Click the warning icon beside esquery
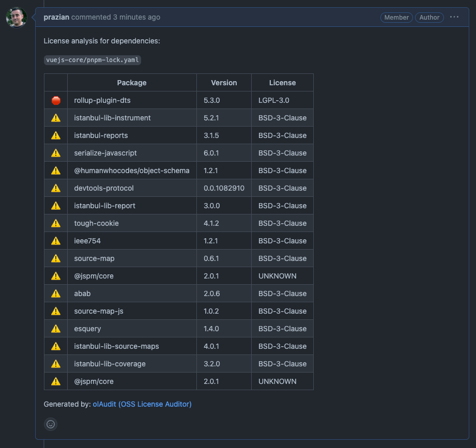The image size is (476, 448). click(55, 329)
